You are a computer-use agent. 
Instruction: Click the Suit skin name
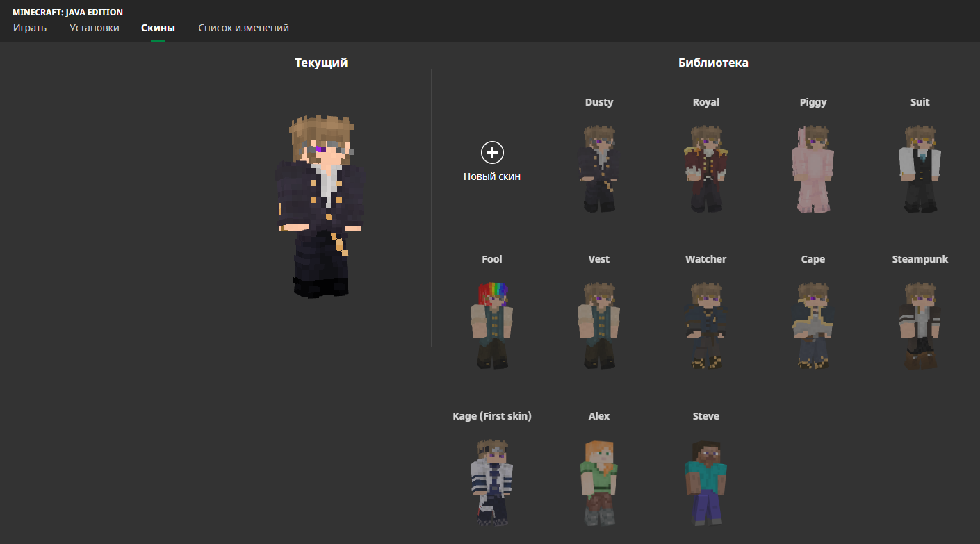click(920, 102)
